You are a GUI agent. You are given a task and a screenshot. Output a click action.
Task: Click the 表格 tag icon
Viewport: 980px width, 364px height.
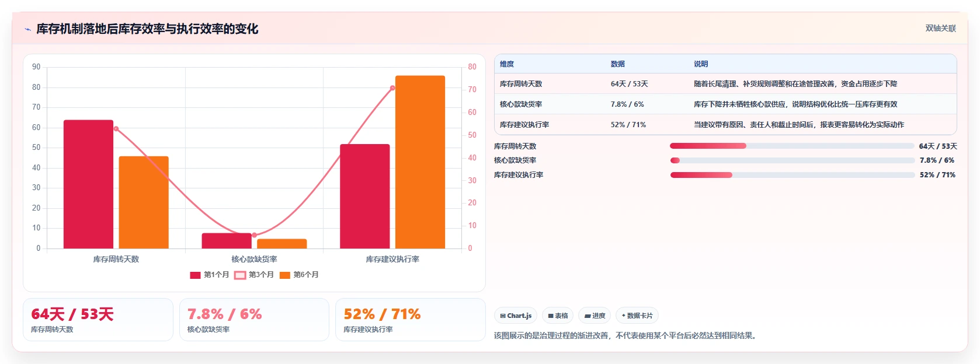[550, 316]
